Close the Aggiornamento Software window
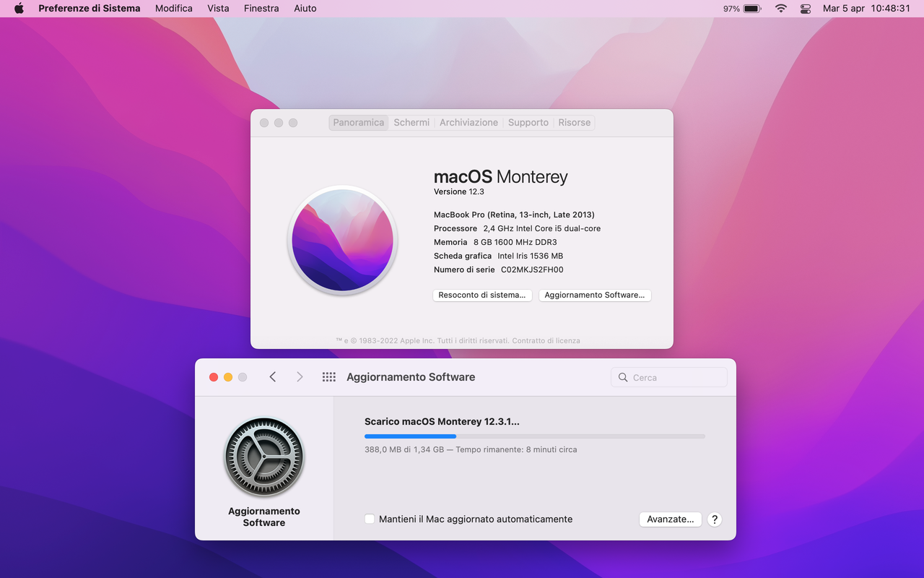Image resolution: width=924 pixels, height=578 pixels. [214, 377]
